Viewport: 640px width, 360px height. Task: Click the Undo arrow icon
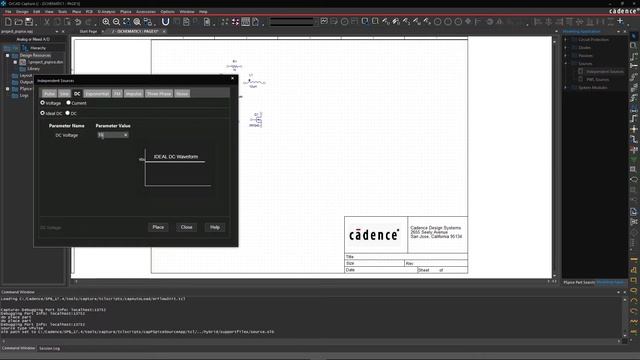pos(78,22)
